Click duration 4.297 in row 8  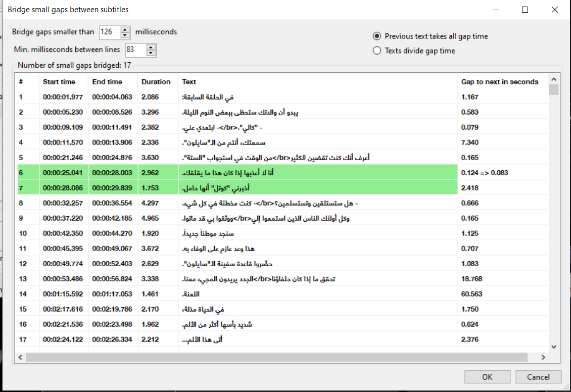coord(150,203)
